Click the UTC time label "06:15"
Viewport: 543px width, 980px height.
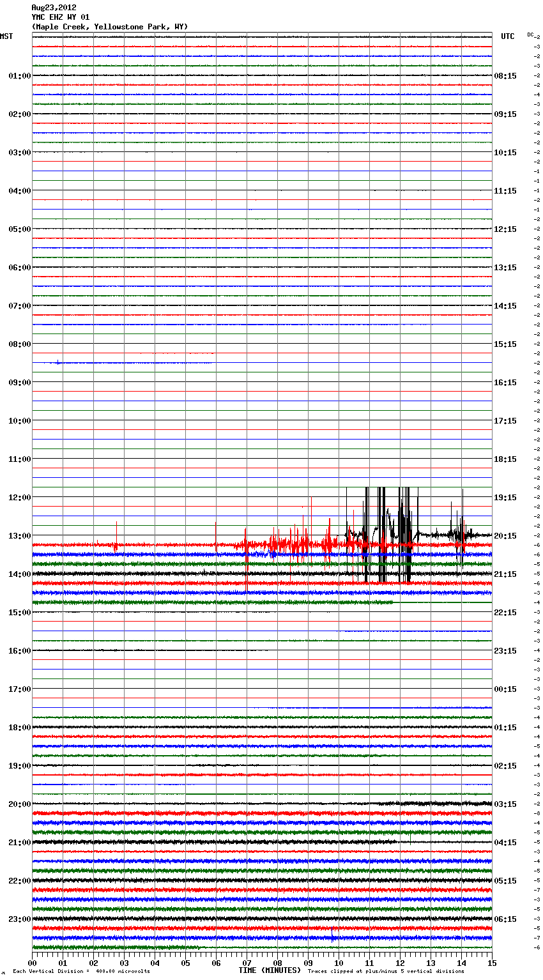click(x=505, y=919)
